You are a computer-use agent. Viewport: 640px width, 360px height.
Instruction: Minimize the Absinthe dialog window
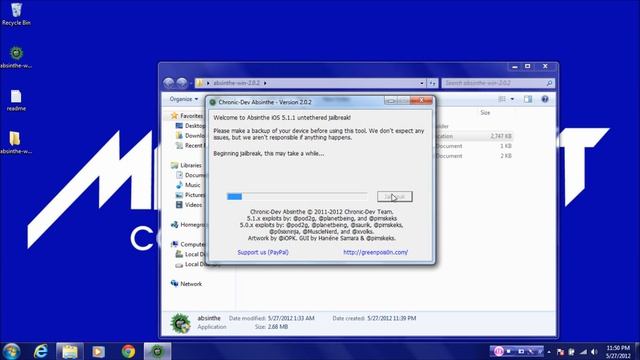[391, 101]
